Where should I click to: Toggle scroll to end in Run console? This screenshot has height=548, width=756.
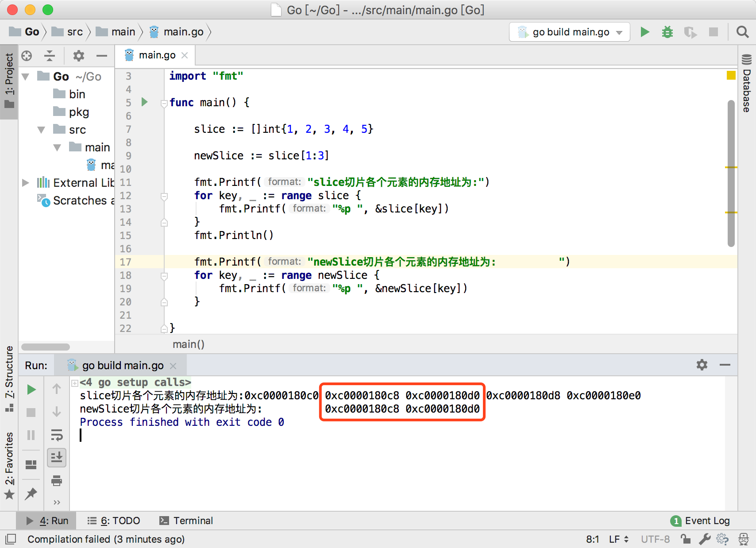(x=57, y=457)
